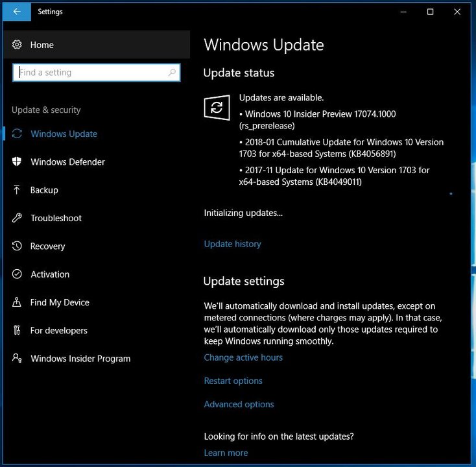The height and width of the screenshot is (467, 476).
Task: Click the back arrow in Settings title bar
Action: [x=17, y=12]
